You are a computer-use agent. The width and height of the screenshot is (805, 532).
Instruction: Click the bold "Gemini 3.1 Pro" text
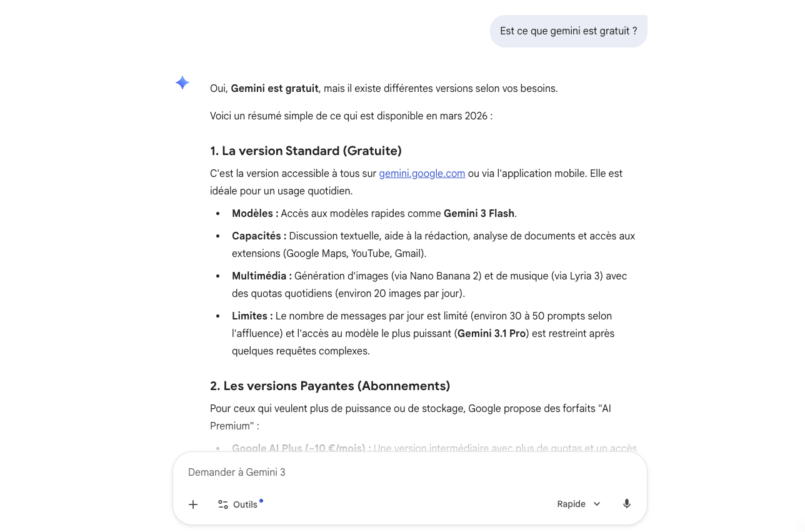pyautogui.click(x=491, y=333)
